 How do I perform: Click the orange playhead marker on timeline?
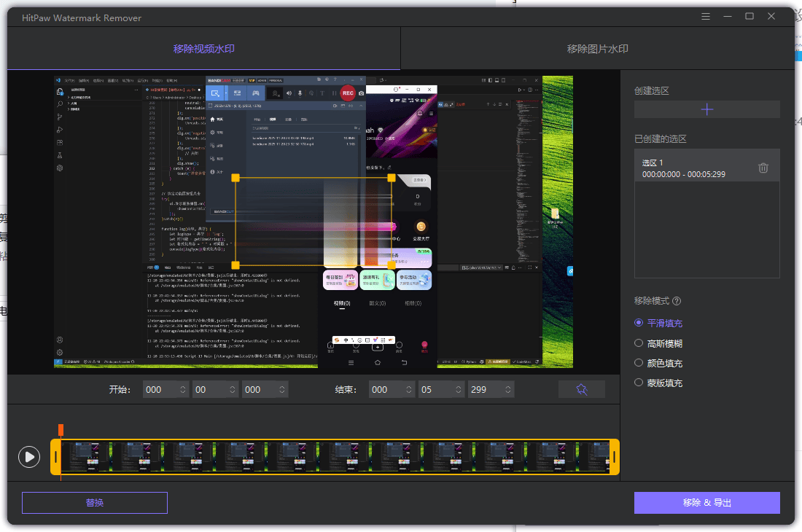(x=61, y=430)
